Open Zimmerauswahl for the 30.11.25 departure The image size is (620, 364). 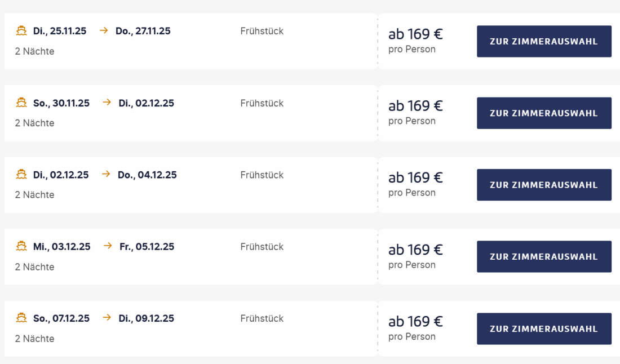[544, 113]
